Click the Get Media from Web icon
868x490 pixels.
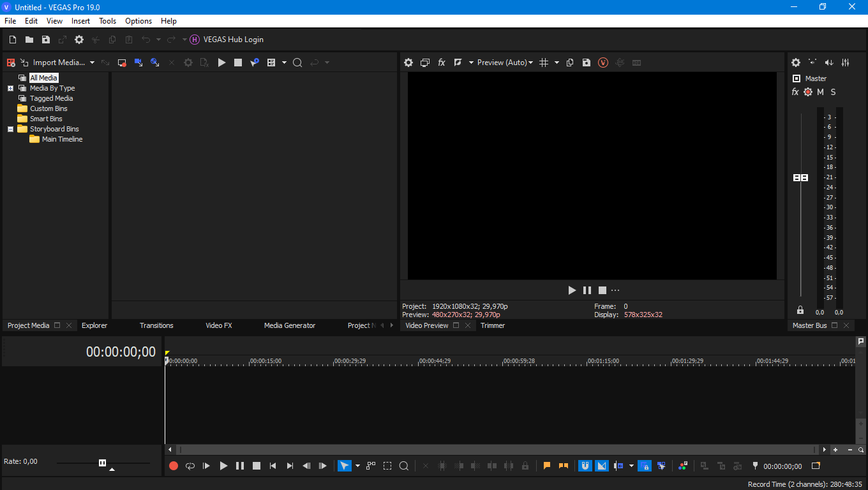point(155,63)
